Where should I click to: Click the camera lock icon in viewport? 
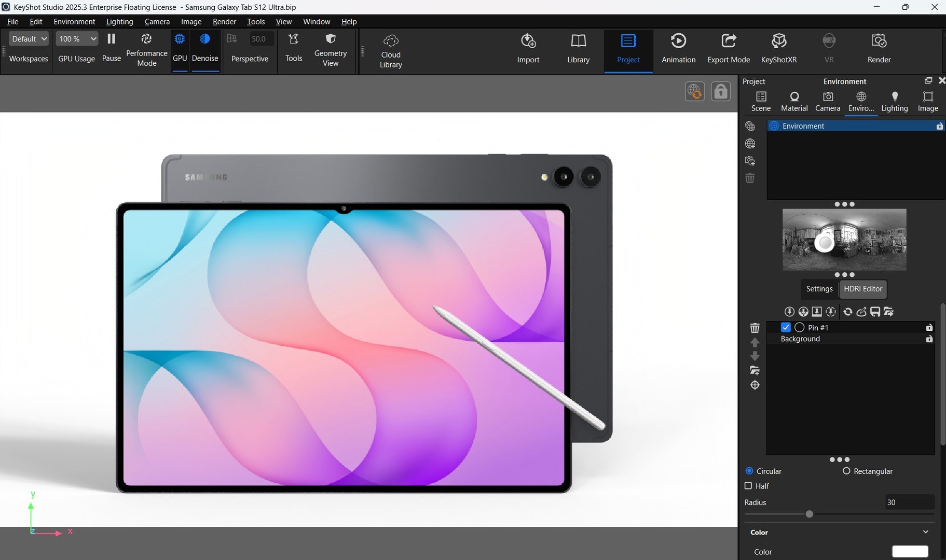click(x=720, y=91)
